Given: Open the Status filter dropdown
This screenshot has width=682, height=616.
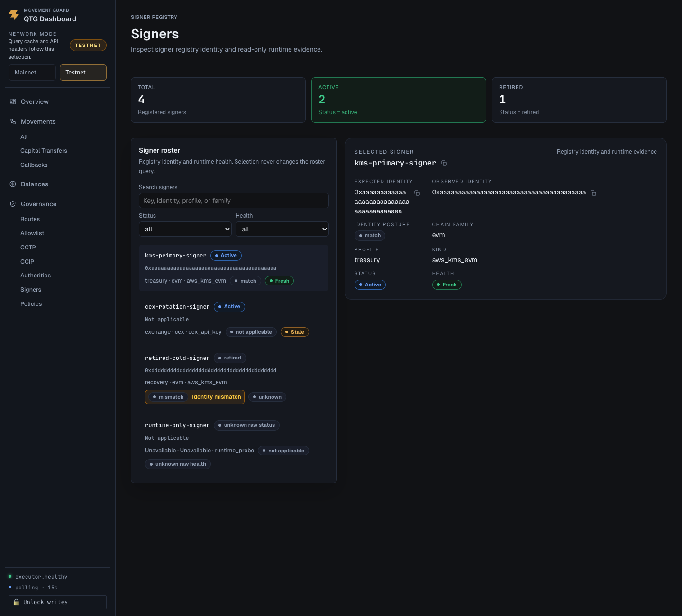Looking at the screenshot, I should pos(185,229).
